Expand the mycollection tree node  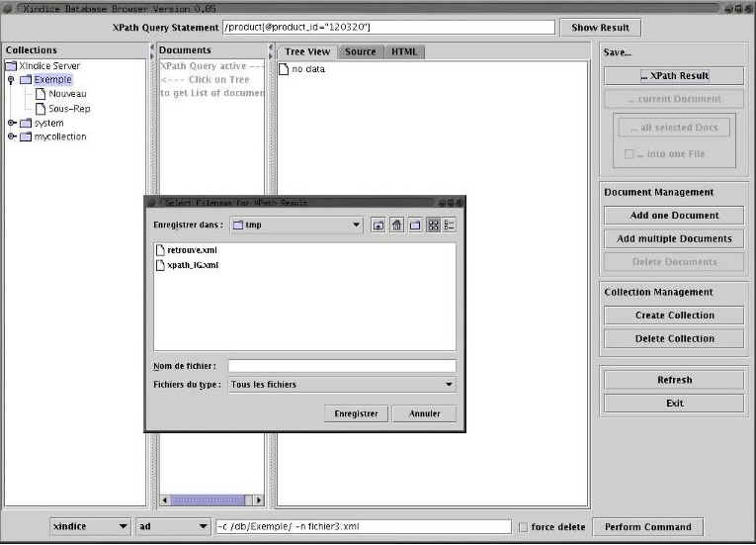12,136
